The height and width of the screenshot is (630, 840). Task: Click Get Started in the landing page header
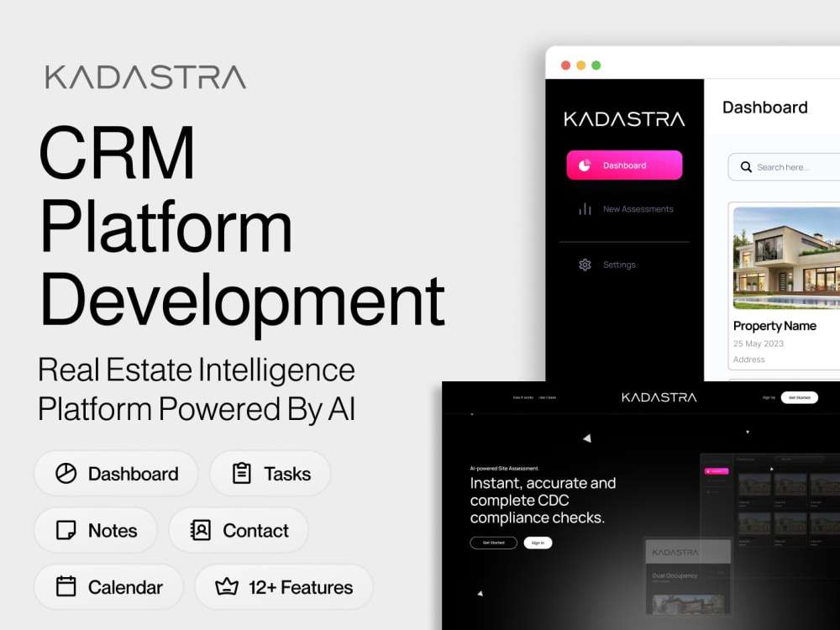point(800,397)
